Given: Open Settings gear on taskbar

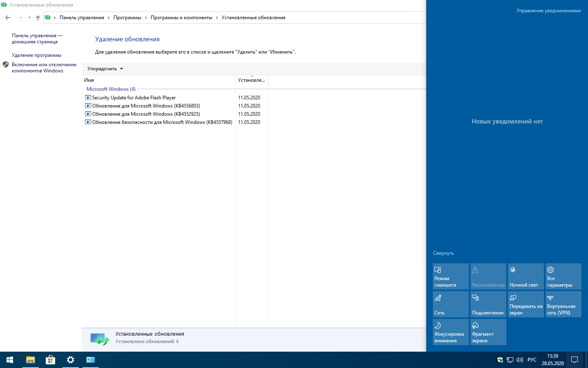Looking at the screenshot, I should [71, 360].
